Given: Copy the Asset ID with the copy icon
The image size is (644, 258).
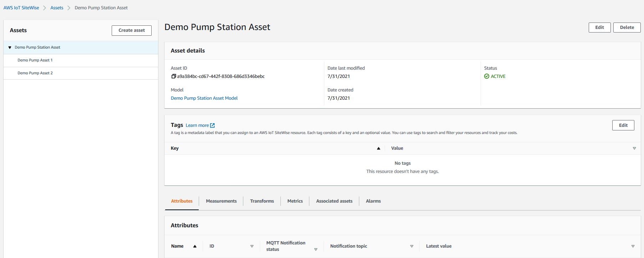Looking at the screenshot, I should (173, 76).
